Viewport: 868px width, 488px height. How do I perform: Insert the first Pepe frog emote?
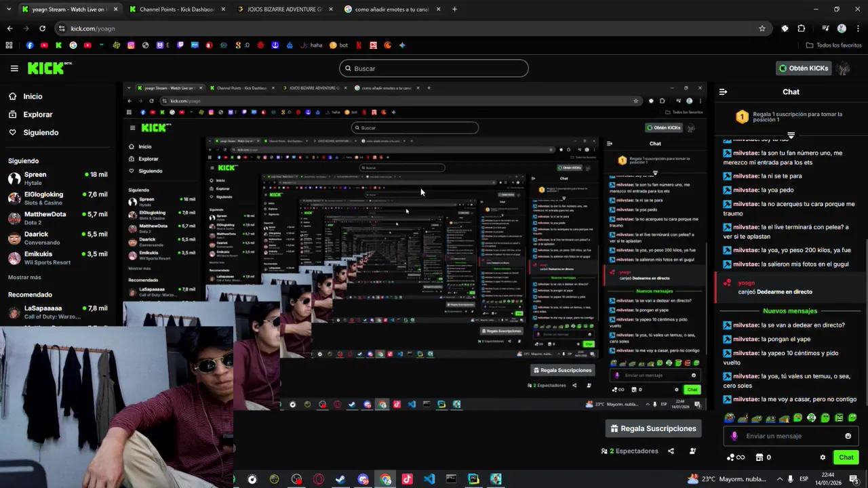(x=730, y=418)
